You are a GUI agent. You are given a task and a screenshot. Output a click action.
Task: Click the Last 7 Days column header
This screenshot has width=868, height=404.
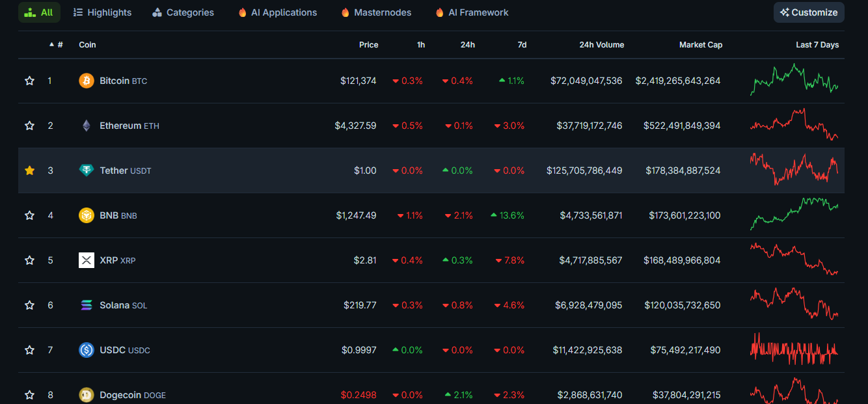tap(817, 45)
